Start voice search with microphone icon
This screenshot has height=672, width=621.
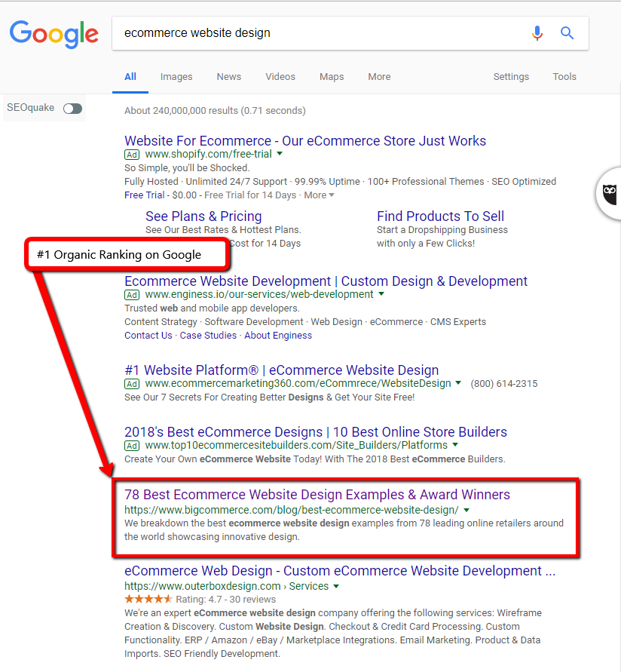pyautogui.click(x=537, y=33)
